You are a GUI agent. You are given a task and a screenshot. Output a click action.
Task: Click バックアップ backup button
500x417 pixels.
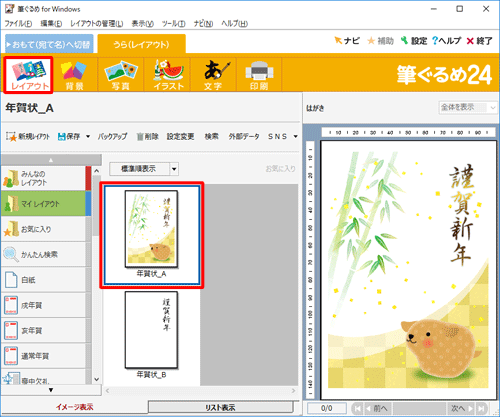point(112,136)
